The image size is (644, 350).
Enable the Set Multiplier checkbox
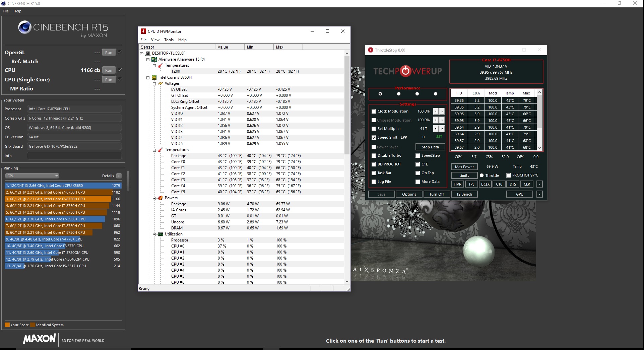374,129
